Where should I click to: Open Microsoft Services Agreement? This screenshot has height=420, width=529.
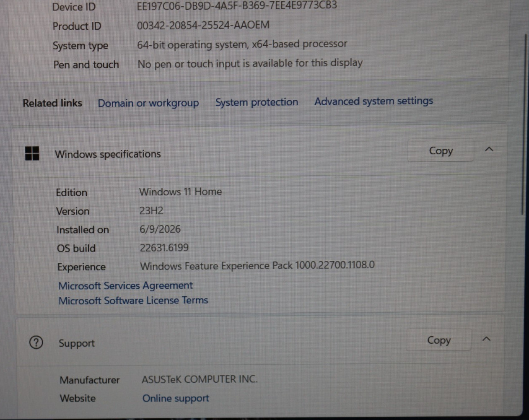125,285
